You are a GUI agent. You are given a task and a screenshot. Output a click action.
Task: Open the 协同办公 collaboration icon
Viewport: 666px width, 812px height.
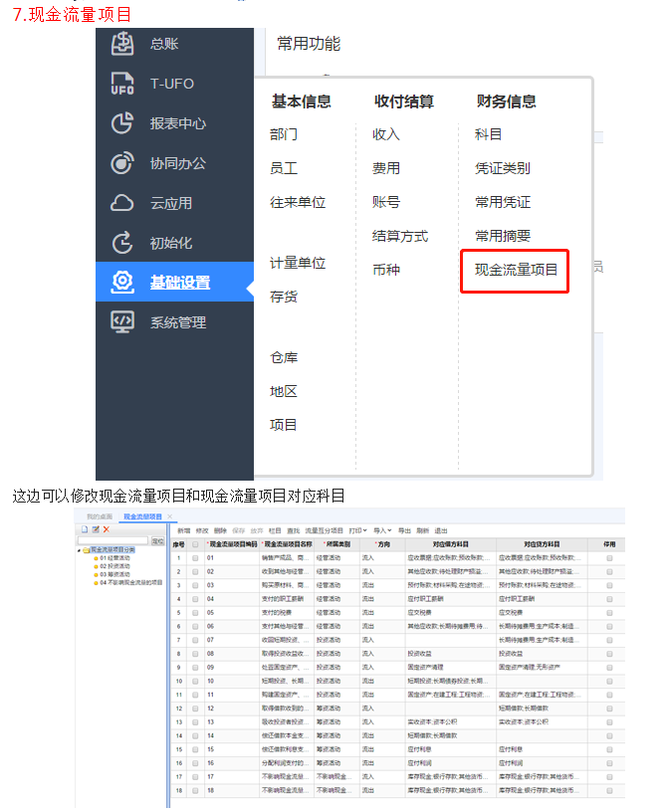click(x=122, y=163)
